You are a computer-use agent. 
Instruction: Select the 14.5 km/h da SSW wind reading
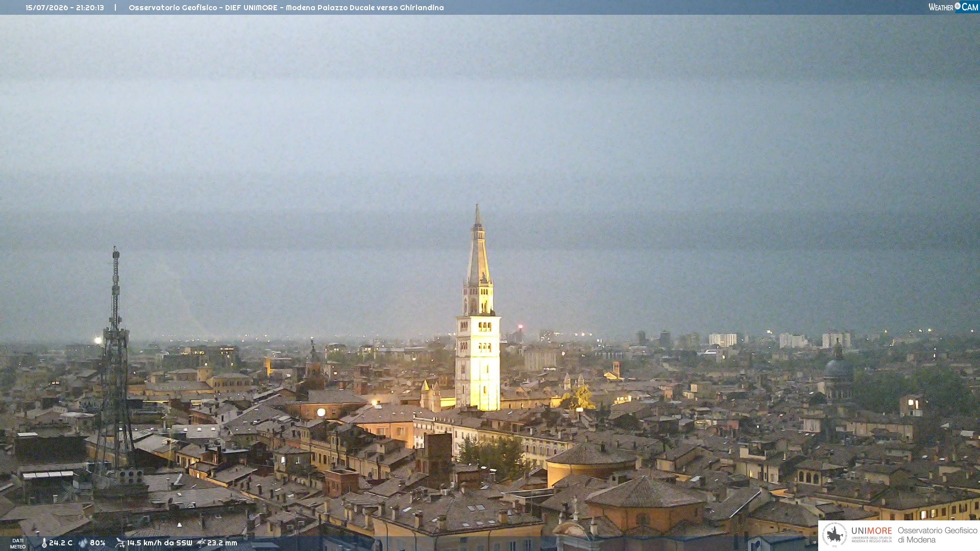click(x=160, y=543)
